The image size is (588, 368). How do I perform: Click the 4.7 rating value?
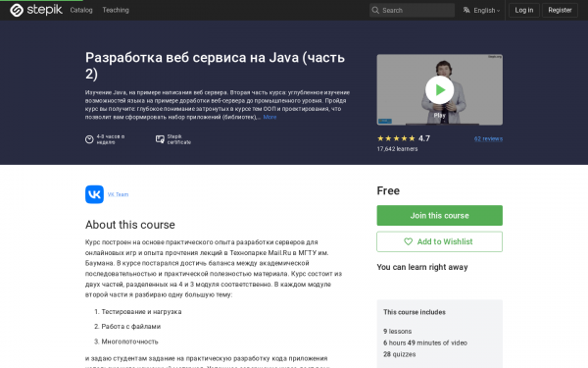point(424,138)
